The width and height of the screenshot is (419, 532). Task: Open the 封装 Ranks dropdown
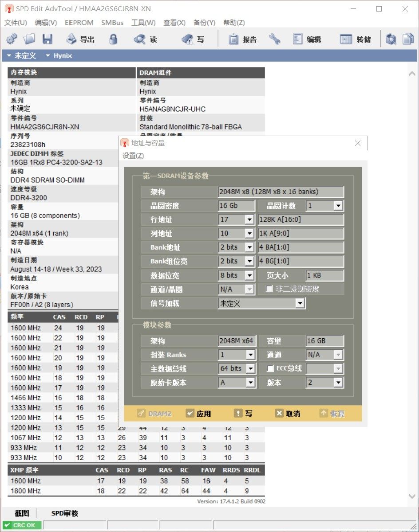pyautogui.click(x=250, y=355)
